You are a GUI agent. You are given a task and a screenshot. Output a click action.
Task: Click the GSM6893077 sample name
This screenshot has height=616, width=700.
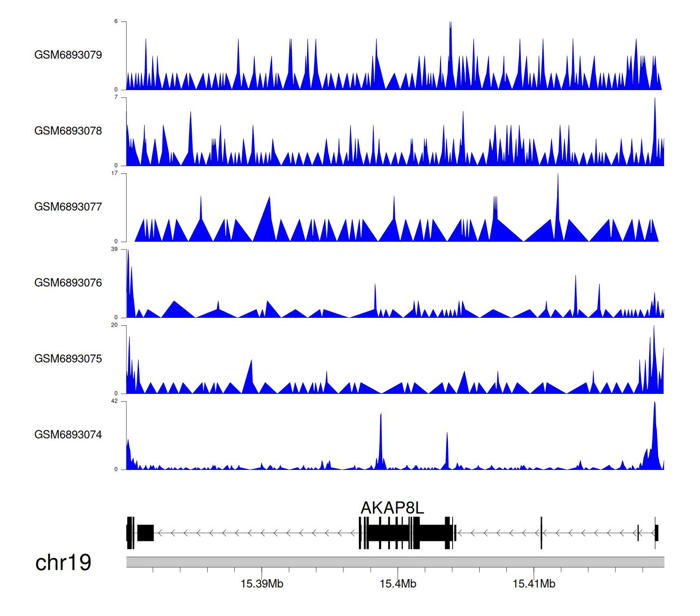[68, 207]
